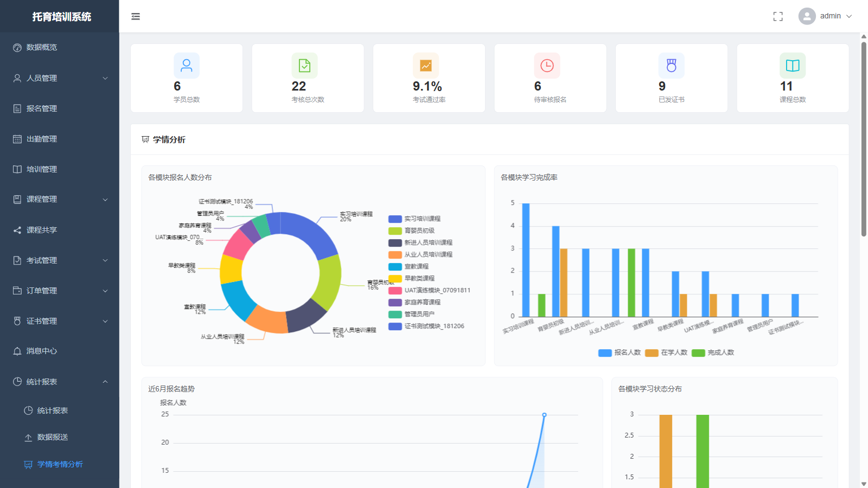The image size is (868, 488).
Task: Click the 课程管理 icon in the sidebar
Action: (17, 200)
